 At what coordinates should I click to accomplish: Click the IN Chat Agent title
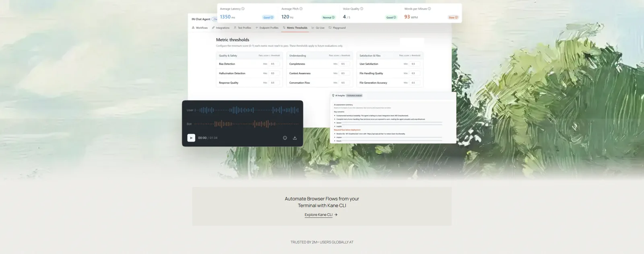[x=201, y=19]
